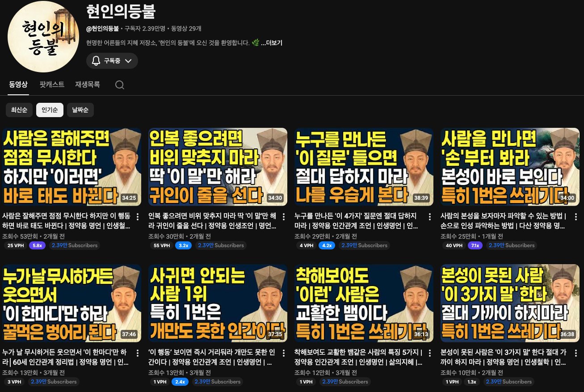The height and width of the screenshot is (392, 584).
Task: Click the purple '7.1x' multiplier badge
Action: click(475, 245)
